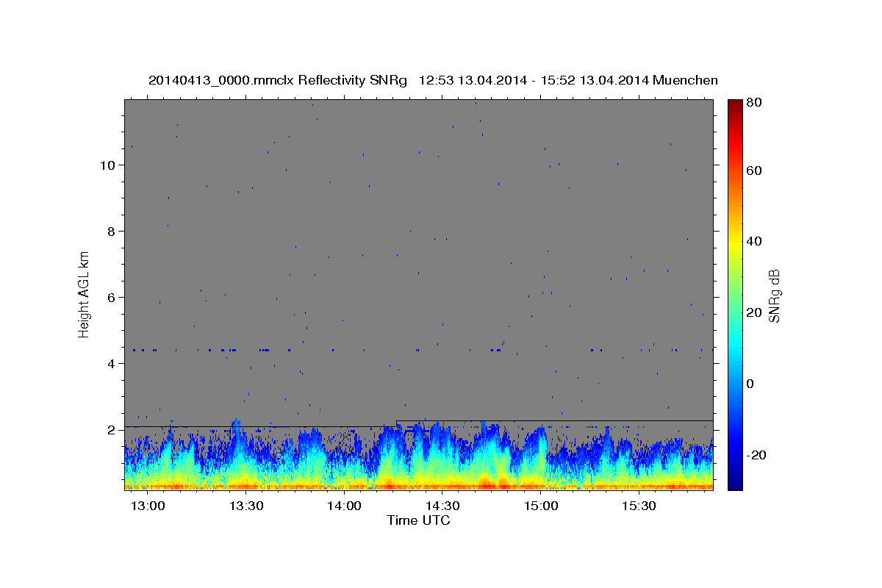Click the height tick label 8
Viewport: 882px width, 588px height.
click(x=111, y=232)
